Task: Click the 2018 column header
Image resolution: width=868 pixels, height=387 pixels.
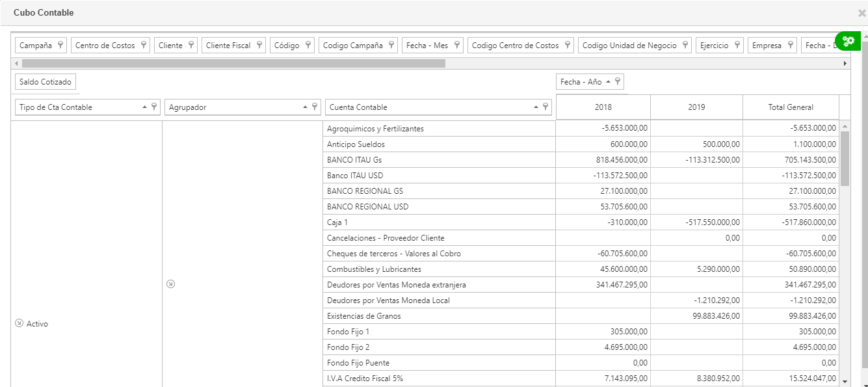Action: pos(603,107)
